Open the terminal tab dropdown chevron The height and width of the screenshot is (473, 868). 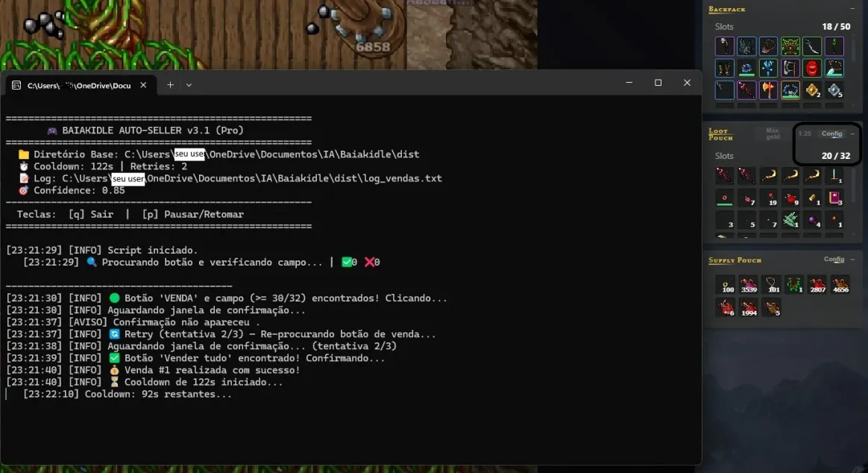[189, 85]
